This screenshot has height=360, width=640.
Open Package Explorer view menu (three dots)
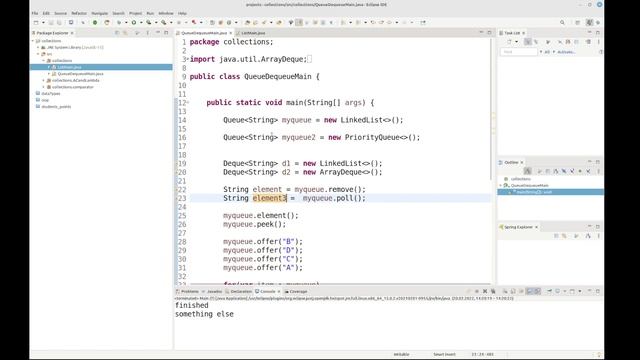(x=147, y=33)
